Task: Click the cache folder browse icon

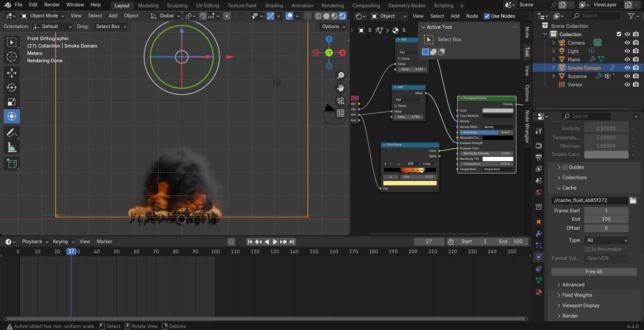Action: [633, 200]
